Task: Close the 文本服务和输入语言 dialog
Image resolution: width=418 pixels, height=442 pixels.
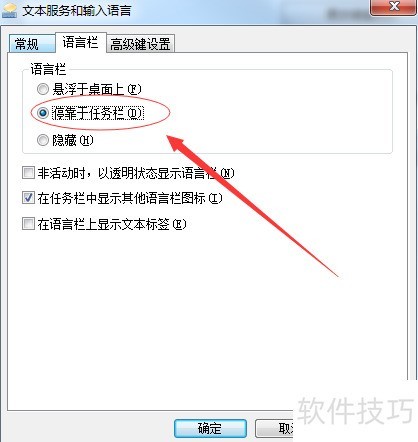Action: click(x=394, y=7)
